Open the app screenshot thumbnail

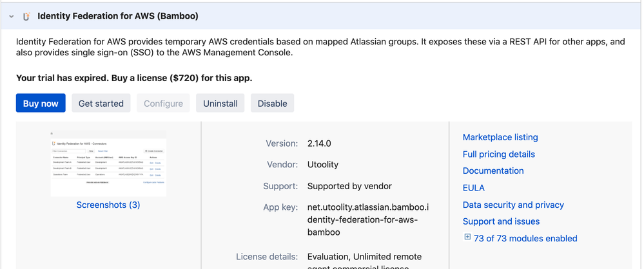[x=108, y=163]
